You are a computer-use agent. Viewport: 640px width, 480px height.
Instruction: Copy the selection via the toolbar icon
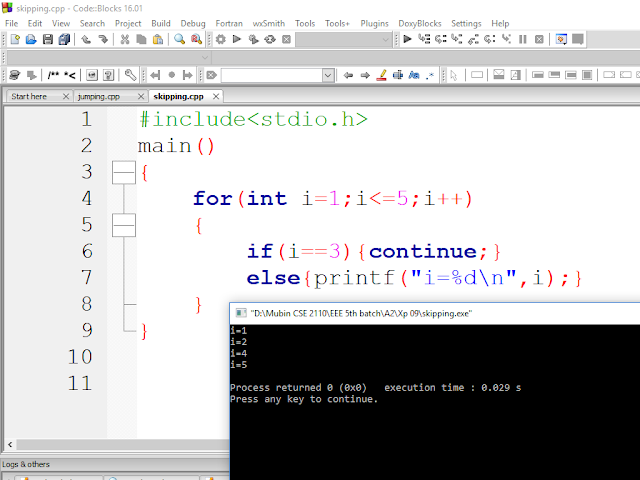[141, 39]
